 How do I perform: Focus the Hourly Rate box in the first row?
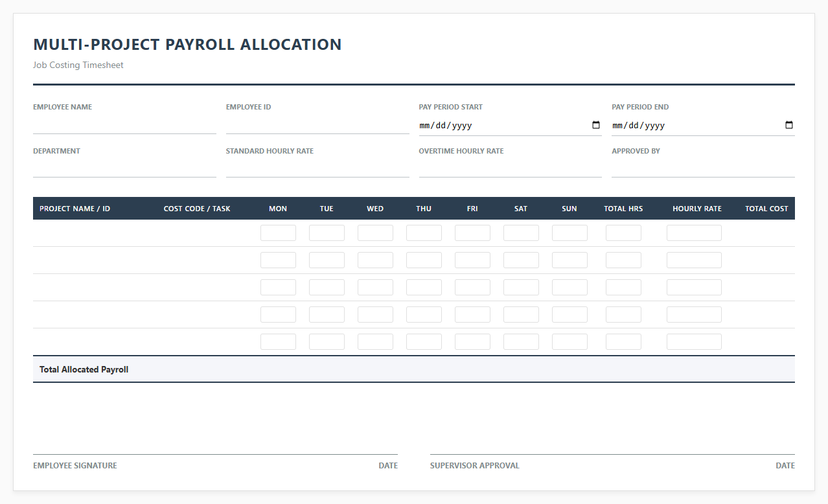click(x=694, y=233)
